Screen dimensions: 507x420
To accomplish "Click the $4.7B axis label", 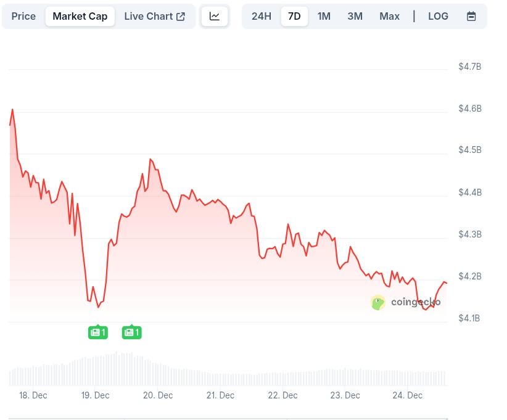I will point(469,67).
